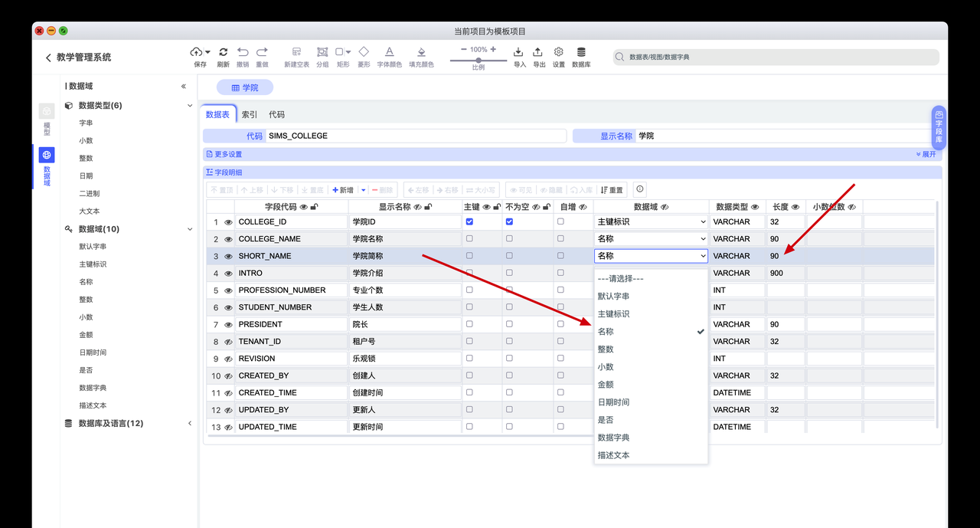Click the 更多设置 settings link
Image resolution: width=980 pixels, height=528 pixels.
tap(230, 154)
